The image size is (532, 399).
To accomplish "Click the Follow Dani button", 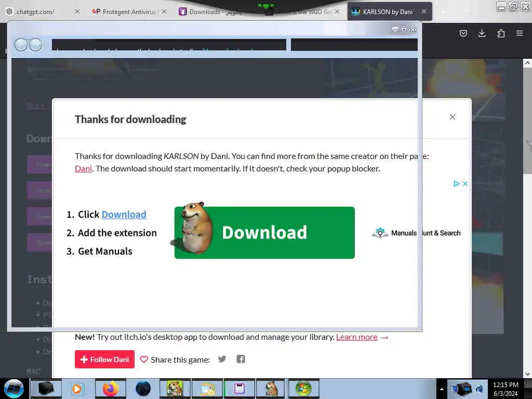I will pyautogui.click(x=104, y=360).
